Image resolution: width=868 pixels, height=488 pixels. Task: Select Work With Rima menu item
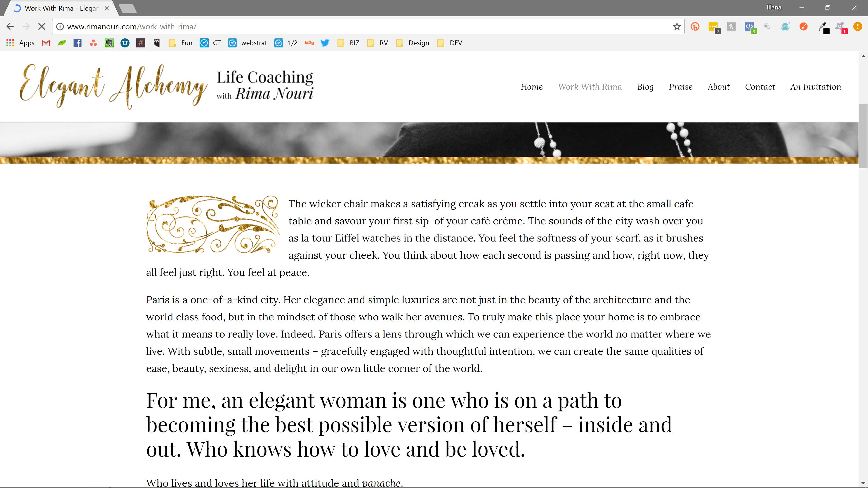[590, 87]
